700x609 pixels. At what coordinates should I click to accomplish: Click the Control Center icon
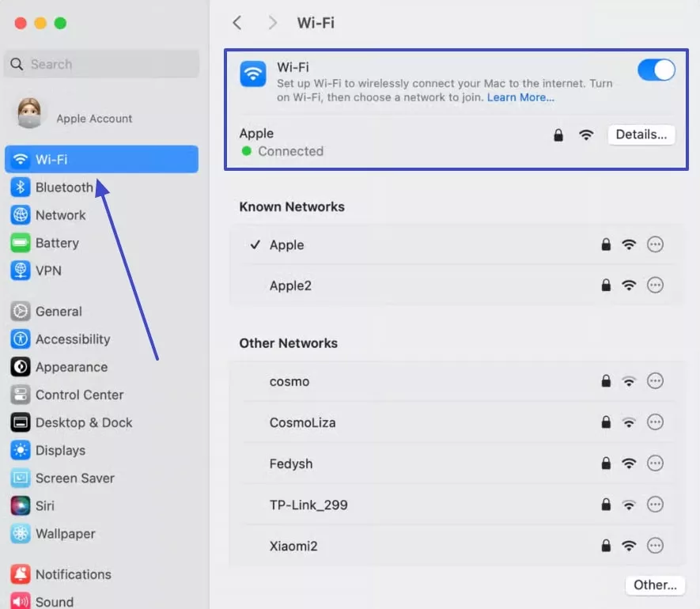pos(21,395)
